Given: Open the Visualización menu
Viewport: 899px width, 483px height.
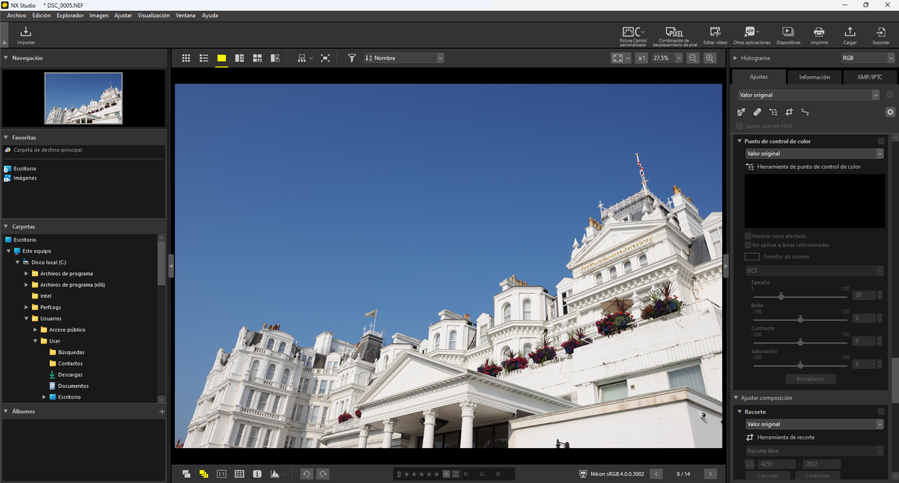Looking at the screenshot, I should (153, 16).
